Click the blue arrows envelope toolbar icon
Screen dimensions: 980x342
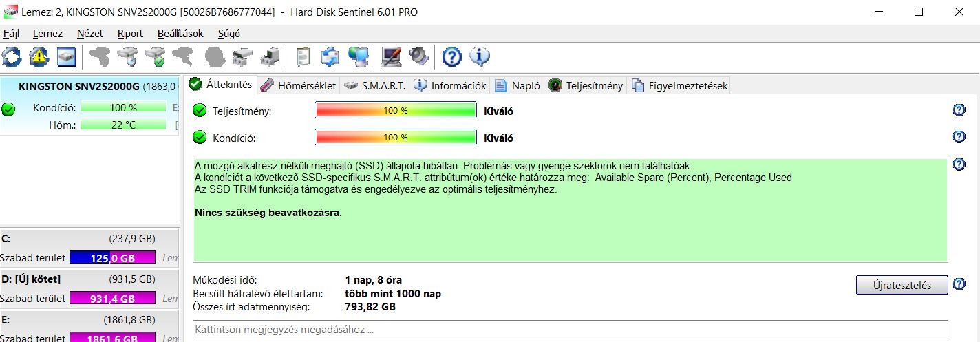331,56
